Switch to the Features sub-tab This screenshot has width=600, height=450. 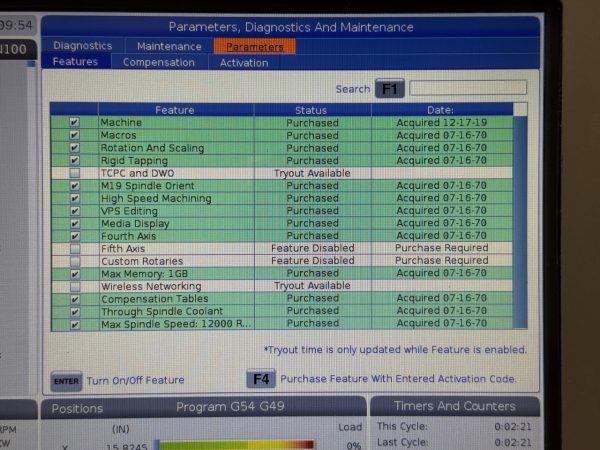tap(75, 62)
